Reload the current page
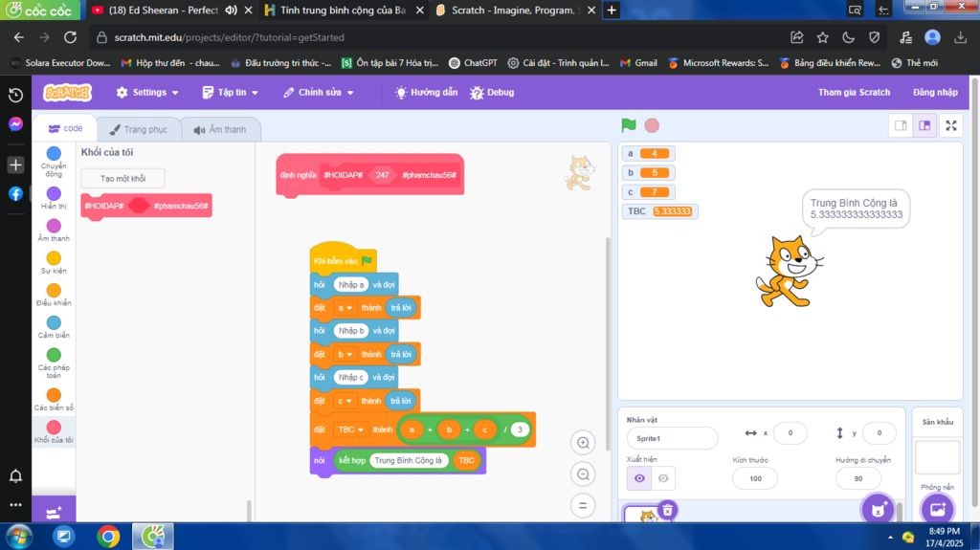 click(x=70, y=37)
